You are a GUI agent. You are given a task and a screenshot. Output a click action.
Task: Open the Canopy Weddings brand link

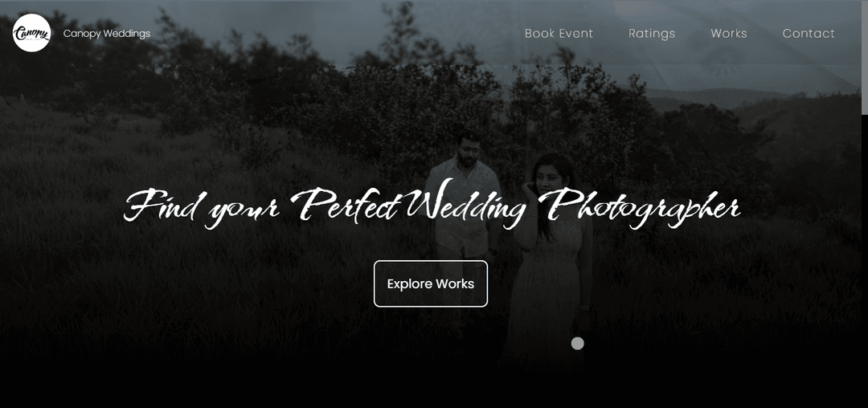click(x=107, y=34)
